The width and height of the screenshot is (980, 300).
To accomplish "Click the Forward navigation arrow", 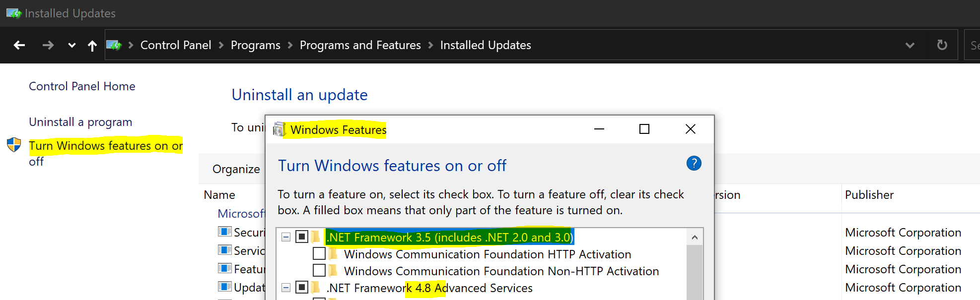I will 48,46.
